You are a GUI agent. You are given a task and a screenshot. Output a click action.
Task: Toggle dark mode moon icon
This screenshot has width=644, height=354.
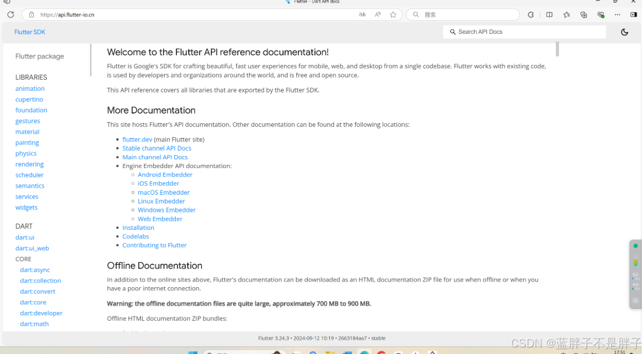(625, 32)
